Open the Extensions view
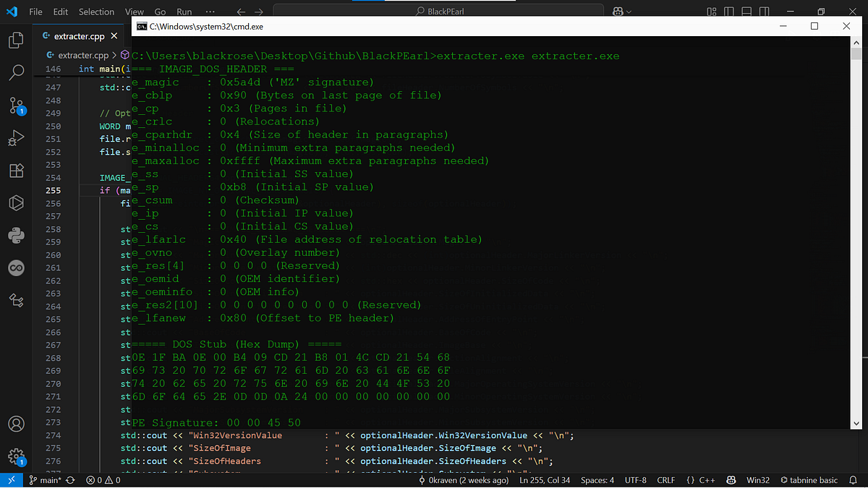The image size is (868, 488). pyautogui.click(x=15, y=170)
